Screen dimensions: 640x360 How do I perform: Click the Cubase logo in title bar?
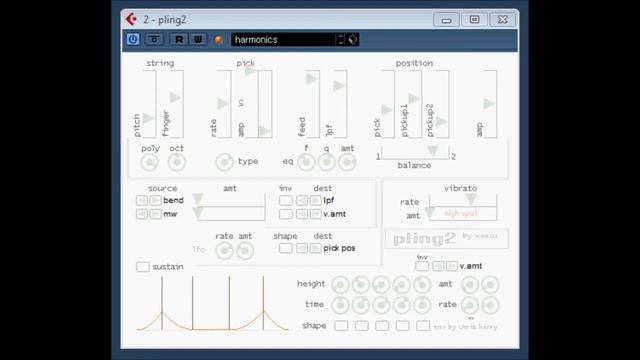[x=131, y=19]
